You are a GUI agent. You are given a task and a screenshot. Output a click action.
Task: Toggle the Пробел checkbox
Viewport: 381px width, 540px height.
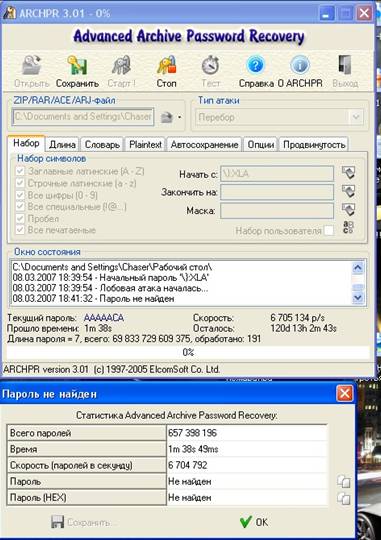tap(20, 218)
